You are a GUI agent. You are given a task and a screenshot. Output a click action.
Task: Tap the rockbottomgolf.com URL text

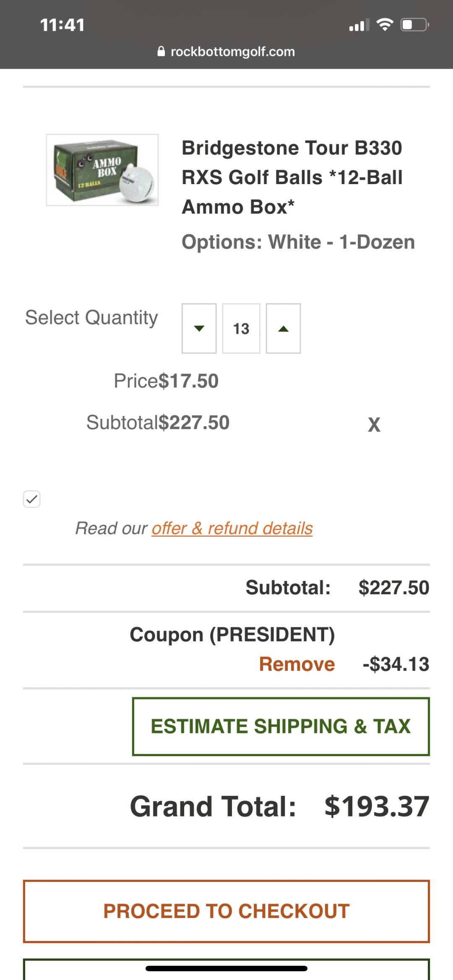pyautogui.click(x=233, y=52)
